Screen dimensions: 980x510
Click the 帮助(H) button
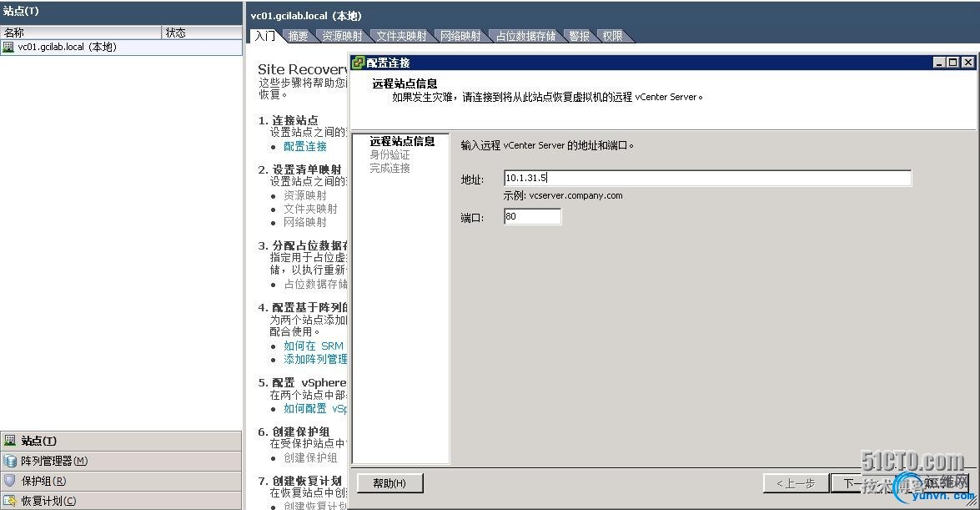[x=389, y=483]
